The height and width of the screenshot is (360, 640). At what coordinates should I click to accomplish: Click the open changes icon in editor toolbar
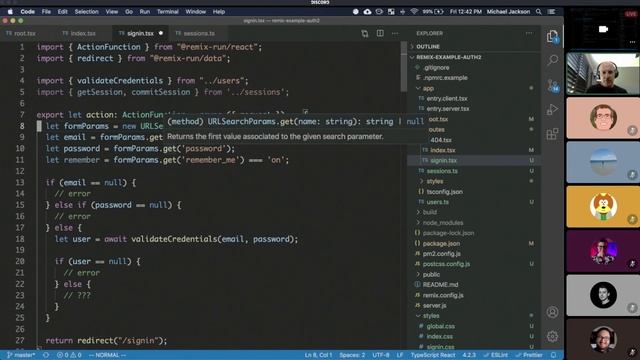pos(364,33)
